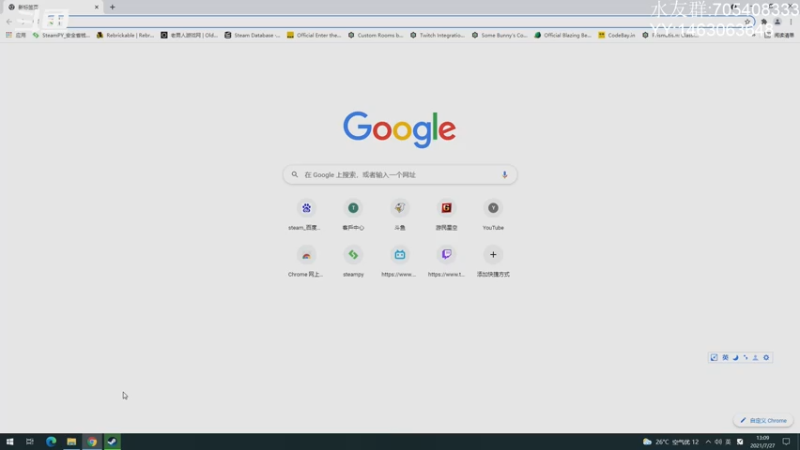Toggle 英 language mode in IME toolbar

coord(725,358)
